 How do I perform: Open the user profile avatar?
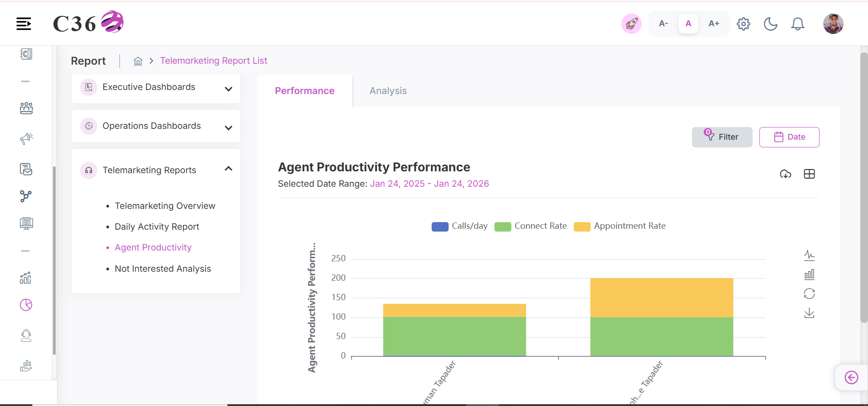coord(833,24)
